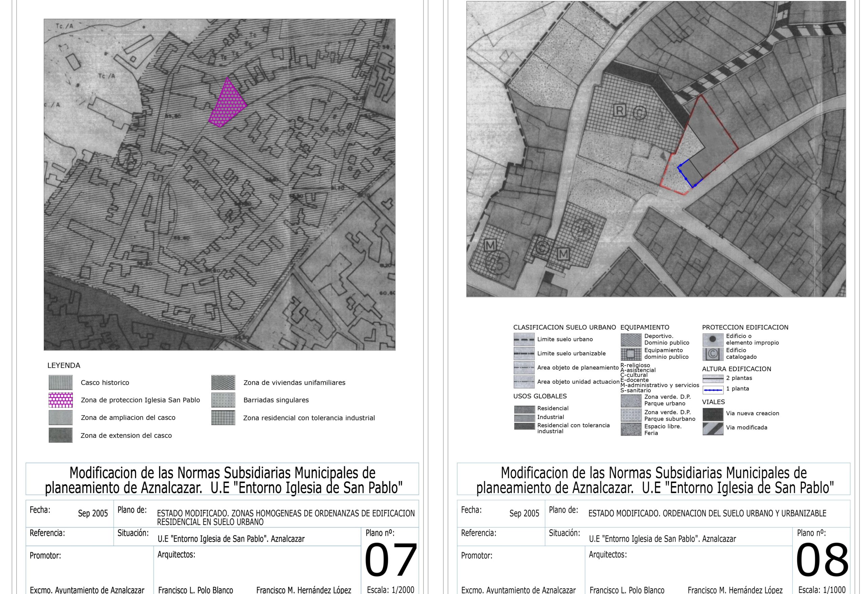Click the Industrial usos globales swatch
868x594 pixels.
(x=525, y=418)
